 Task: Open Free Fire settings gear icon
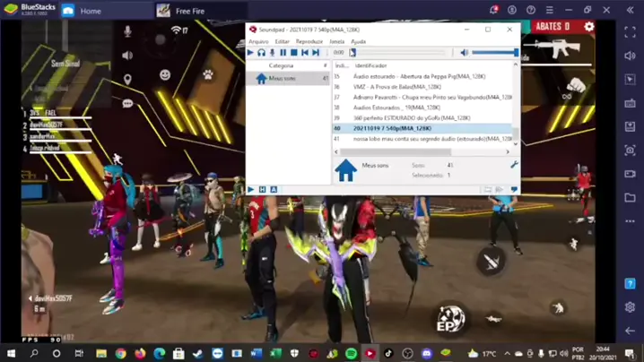pyautogui.click(x=589, y=27)
